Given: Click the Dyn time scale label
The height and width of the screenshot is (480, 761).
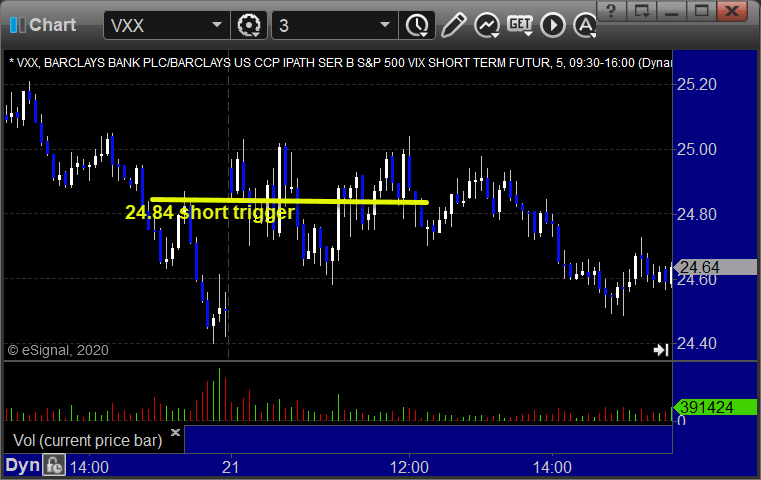Looking at the screenshot, I should coord(22,465).
